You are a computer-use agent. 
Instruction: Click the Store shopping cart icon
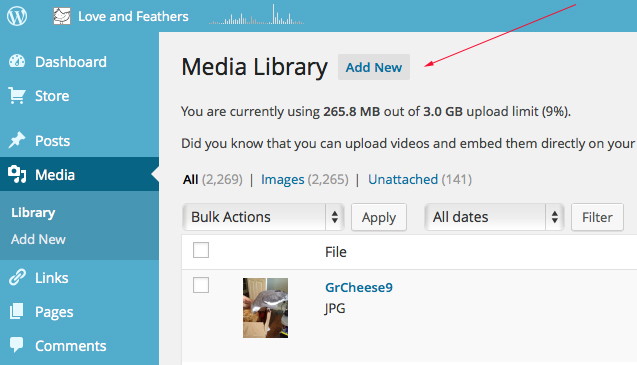point(17,96)
